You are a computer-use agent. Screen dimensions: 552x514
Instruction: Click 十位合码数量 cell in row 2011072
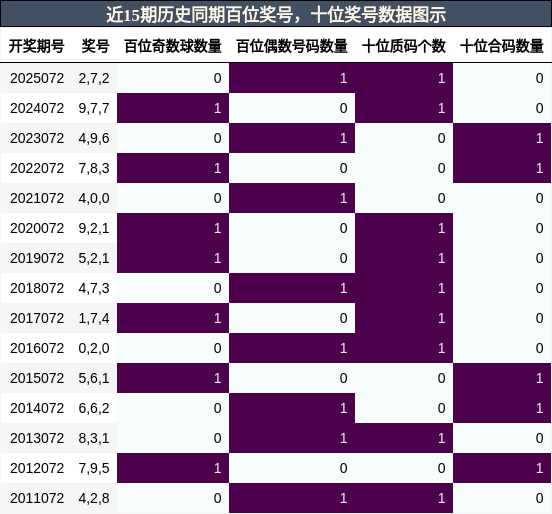point(502,498)
